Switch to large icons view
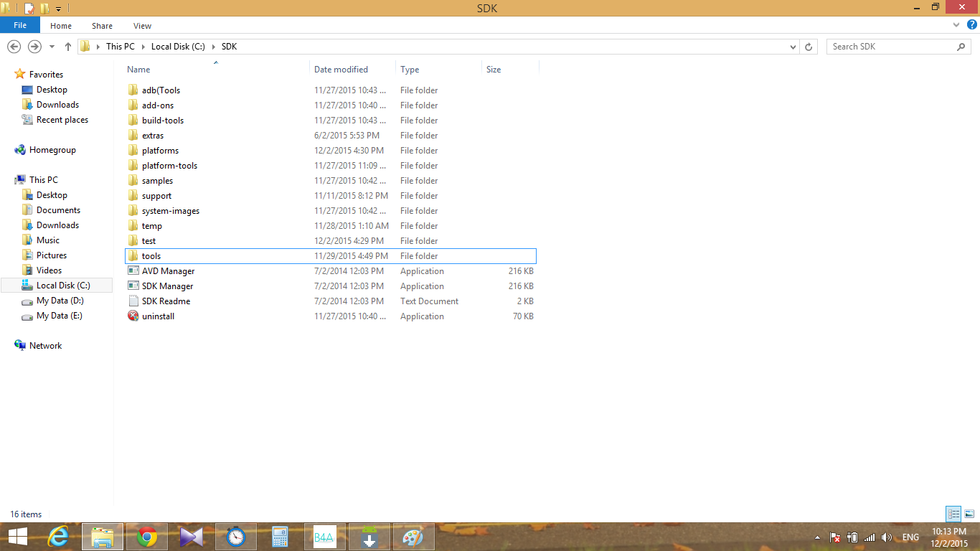The image size is (980, 551). pyautogui.click(x=969, y=514)
